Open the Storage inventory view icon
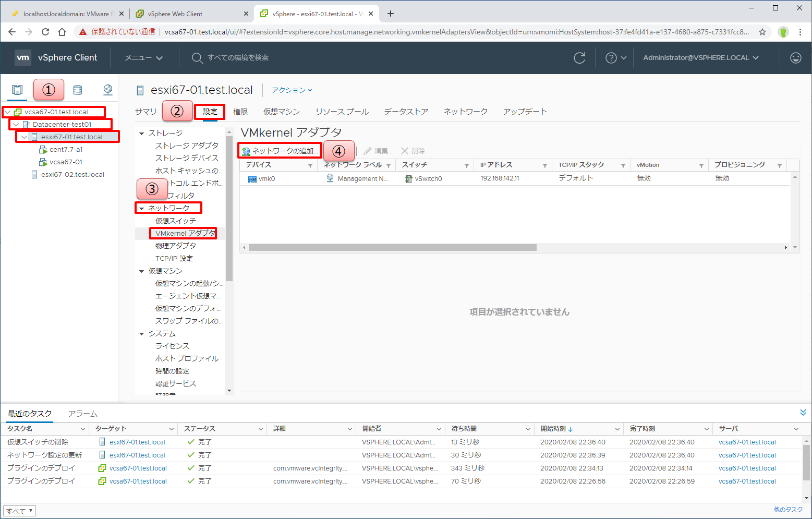 [x=78, y=90]
